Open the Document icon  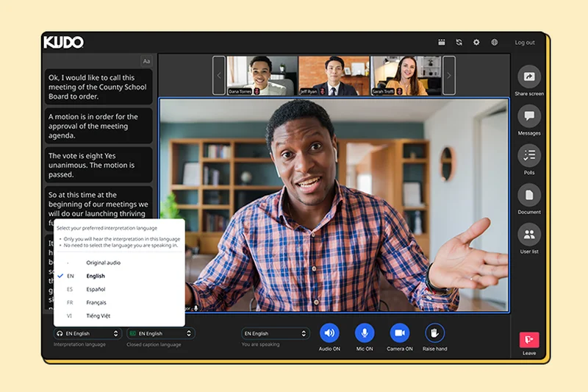(x=529, y=195)
